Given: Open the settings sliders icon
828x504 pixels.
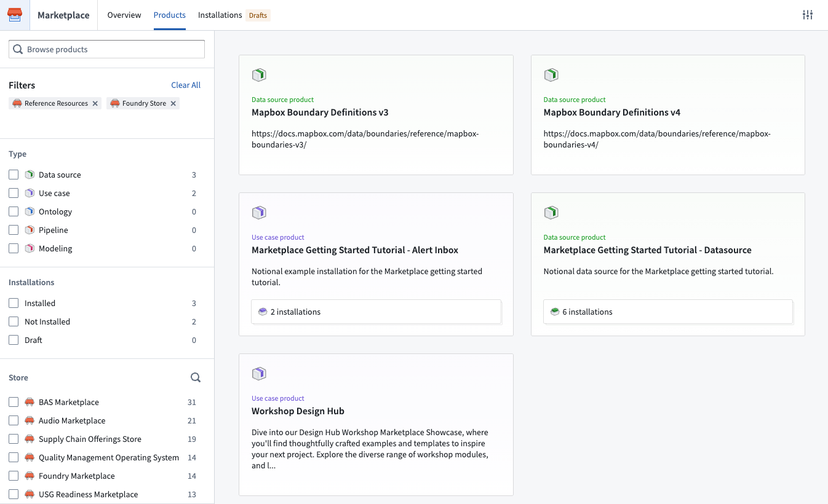Looking at the screenshot, I should 808,15.
